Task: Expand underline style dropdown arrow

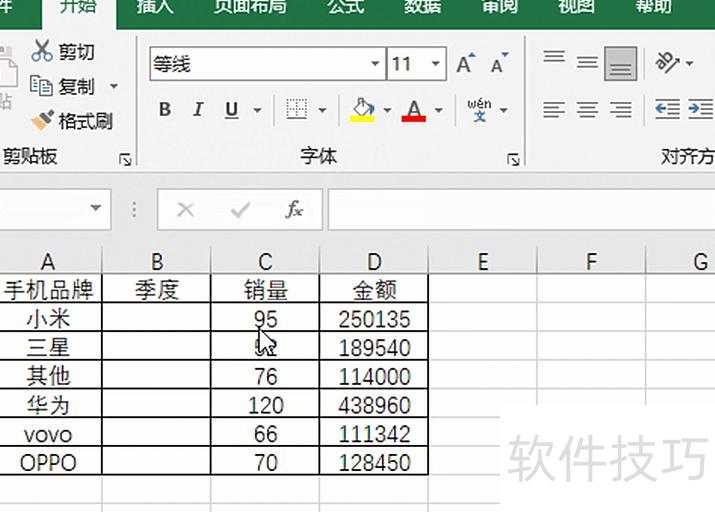Action: [x=257, y=110]
